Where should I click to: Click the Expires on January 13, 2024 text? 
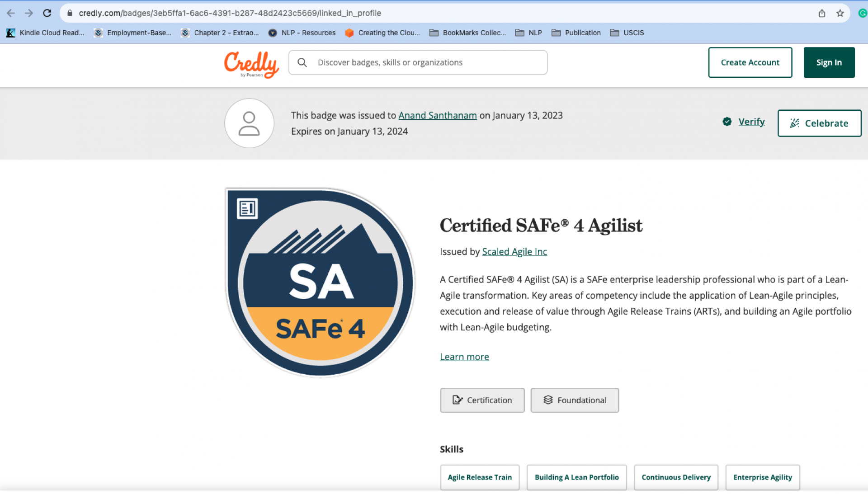[x=349, y=131]
